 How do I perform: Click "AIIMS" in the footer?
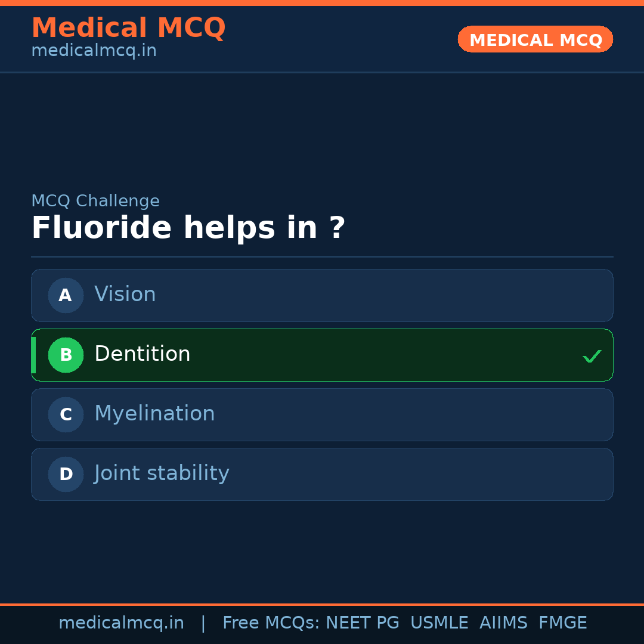pyautogui.click(x=503, y=623)
